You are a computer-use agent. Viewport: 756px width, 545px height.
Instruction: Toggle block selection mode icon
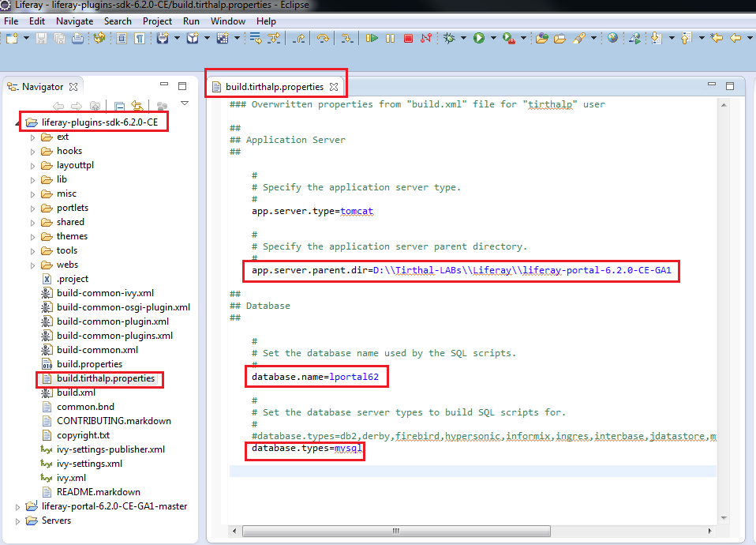[122, 38]
